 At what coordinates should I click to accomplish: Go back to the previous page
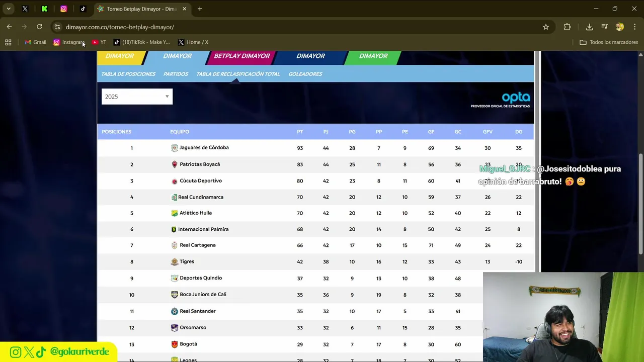(x=9, y=27)
